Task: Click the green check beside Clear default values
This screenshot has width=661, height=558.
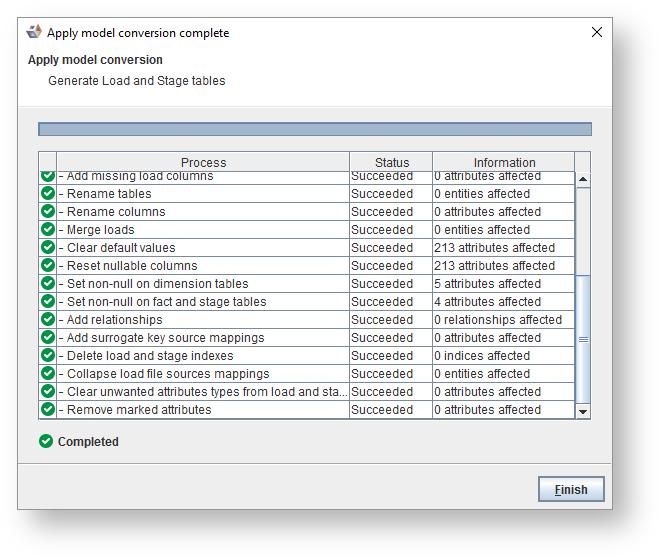Action: click(48, 248)
